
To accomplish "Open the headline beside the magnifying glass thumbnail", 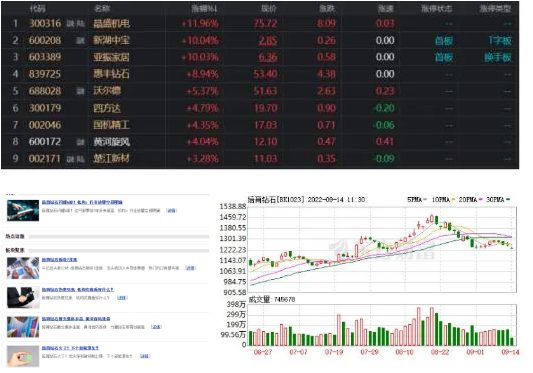I will pos(78,290).
